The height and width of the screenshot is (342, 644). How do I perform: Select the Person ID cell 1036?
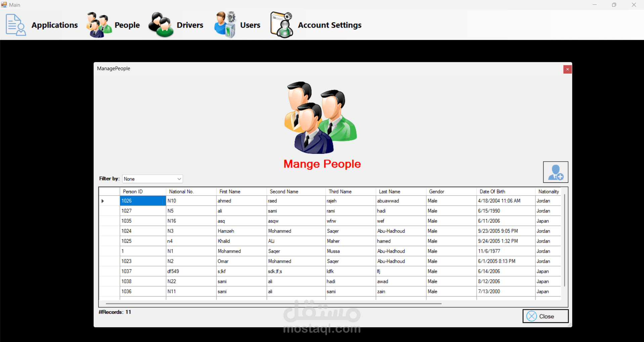[x=143, y=292]
